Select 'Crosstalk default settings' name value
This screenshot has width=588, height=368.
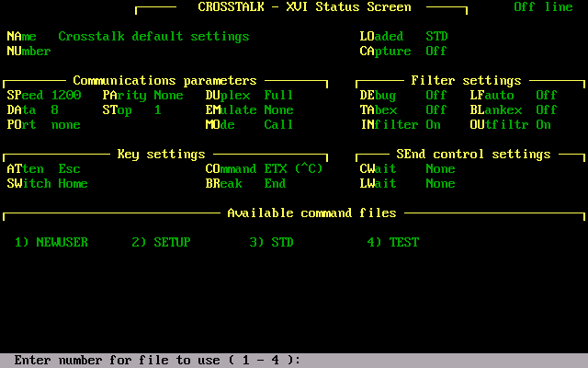153,37
